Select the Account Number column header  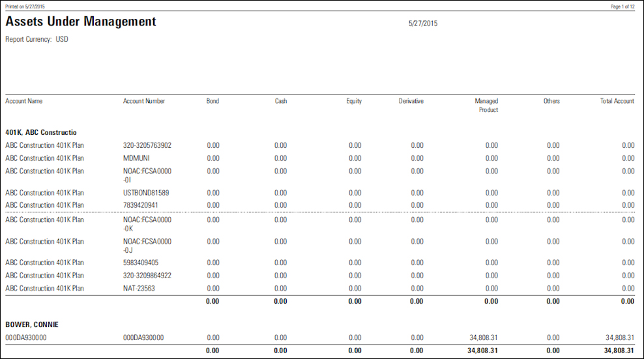[x=144, y=101]
